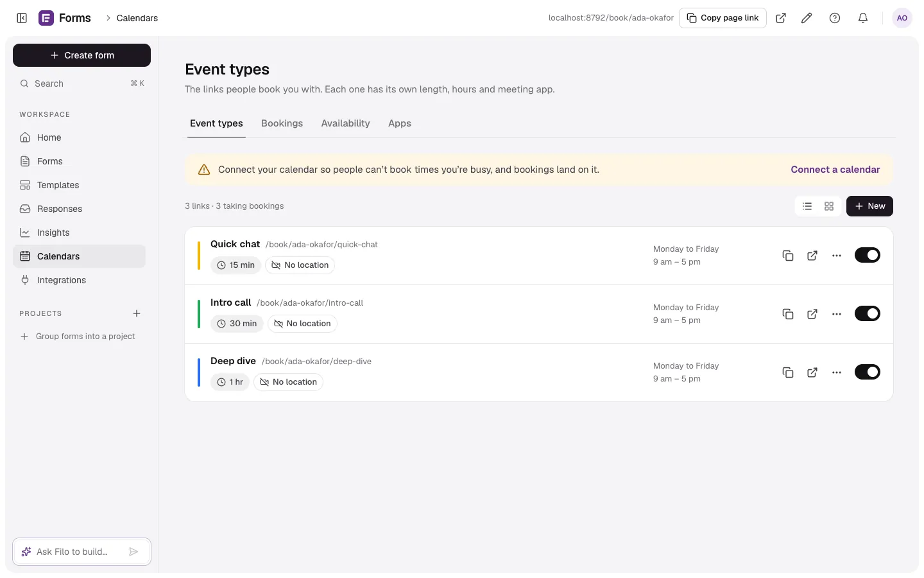Screen dimensions: 924x578
Task: Open Templates in the sidebar
Action: (x=79, y=185)
